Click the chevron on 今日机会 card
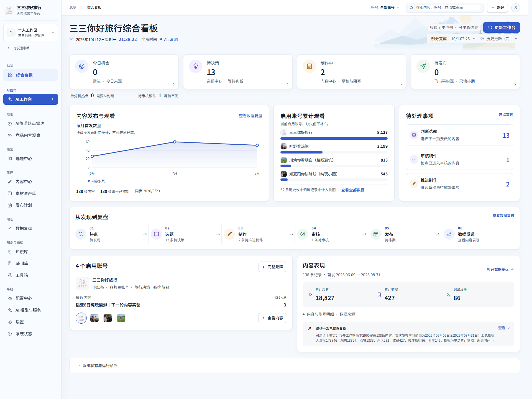Image resolution: width=532 pixels, height=399 pixels. 174,85
